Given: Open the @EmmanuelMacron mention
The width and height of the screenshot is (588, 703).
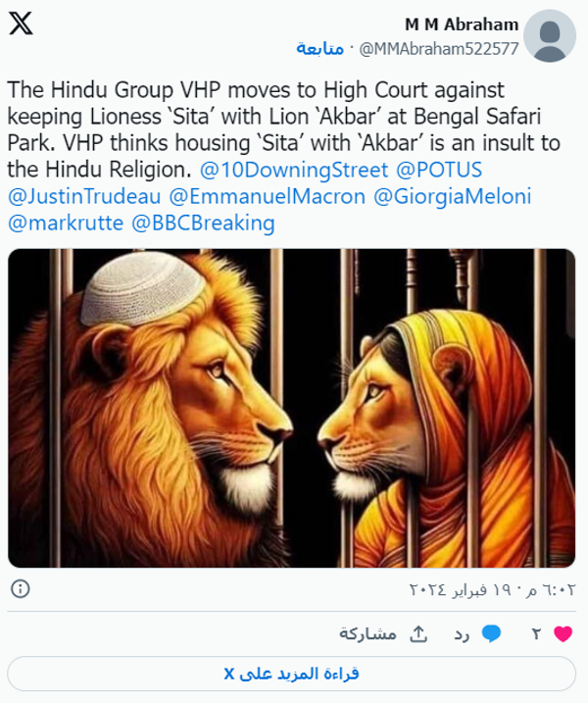Looking at the screenshot, I should tap(268, 196).
